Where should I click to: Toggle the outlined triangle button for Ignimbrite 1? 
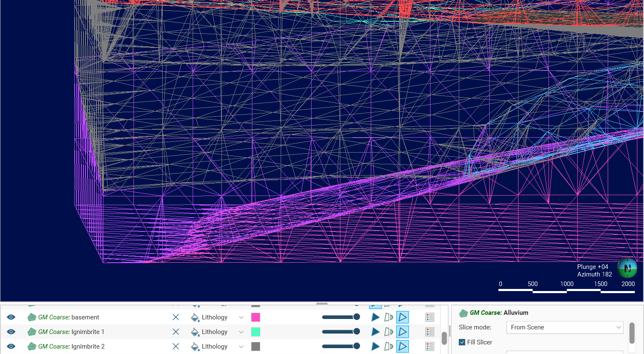[x=402, y=332]
